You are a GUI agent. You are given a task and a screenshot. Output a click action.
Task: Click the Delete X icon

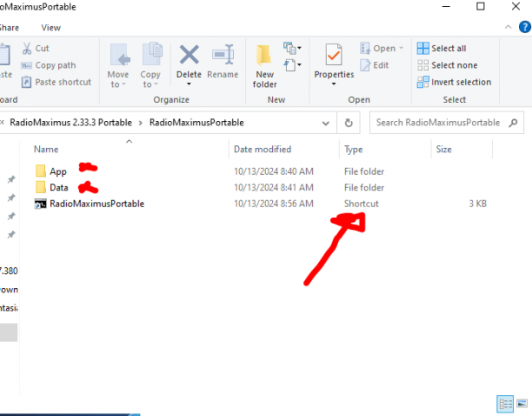point(189,55)
